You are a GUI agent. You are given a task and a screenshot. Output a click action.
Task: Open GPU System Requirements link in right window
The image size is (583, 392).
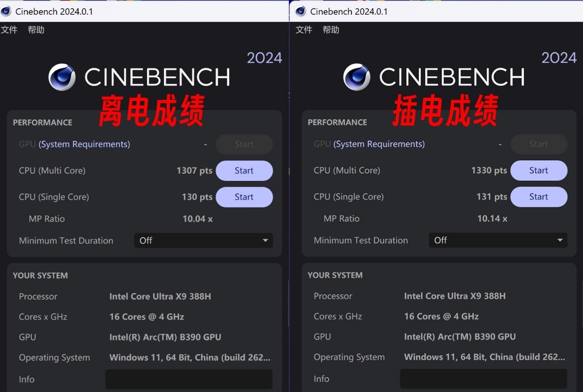[x=379, y=144]
